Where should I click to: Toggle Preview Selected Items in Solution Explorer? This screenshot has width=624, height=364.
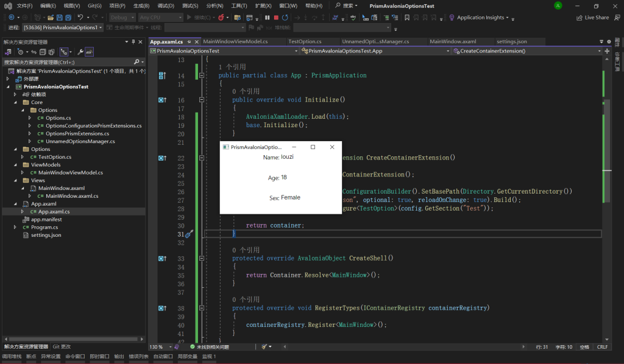(x=89, y=52)
